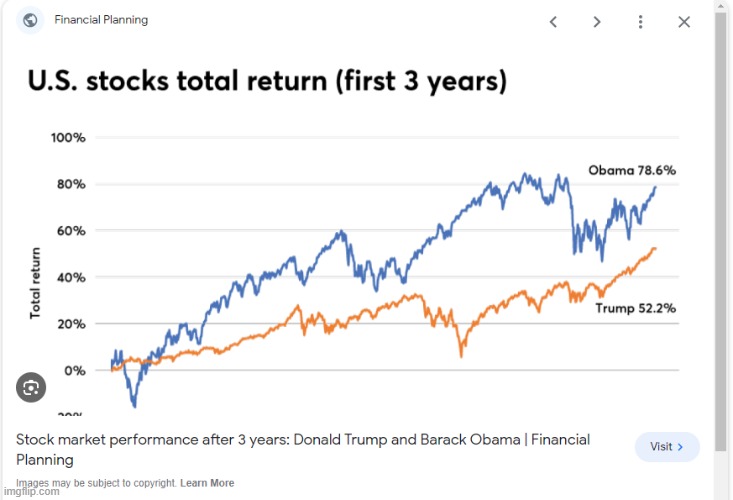733x500 pixels.
Task: Open the Stock market performance title link
Action: coord(302,449)
